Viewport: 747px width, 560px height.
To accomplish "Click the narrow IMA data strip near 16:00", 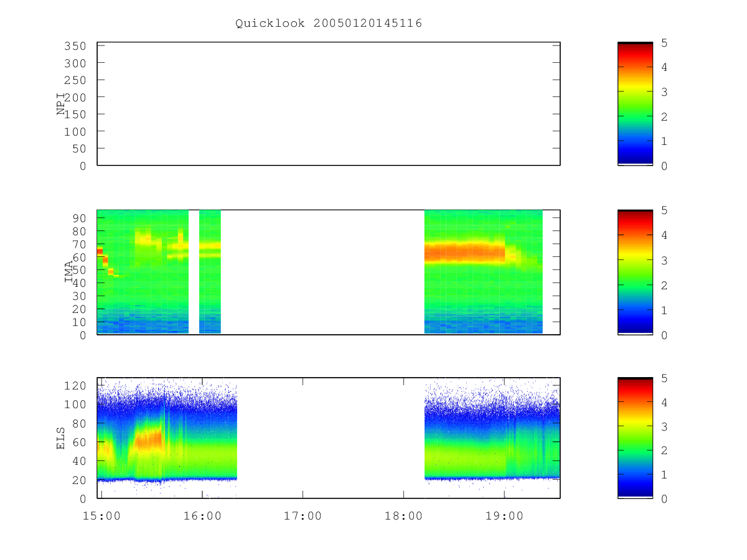I will [x=210, y=272].
